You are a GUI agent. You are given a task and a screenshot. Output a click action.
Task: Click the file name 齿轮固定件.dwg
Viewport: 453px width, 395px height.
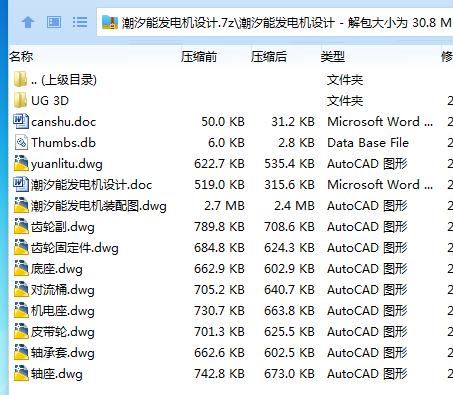pos(75,248)
